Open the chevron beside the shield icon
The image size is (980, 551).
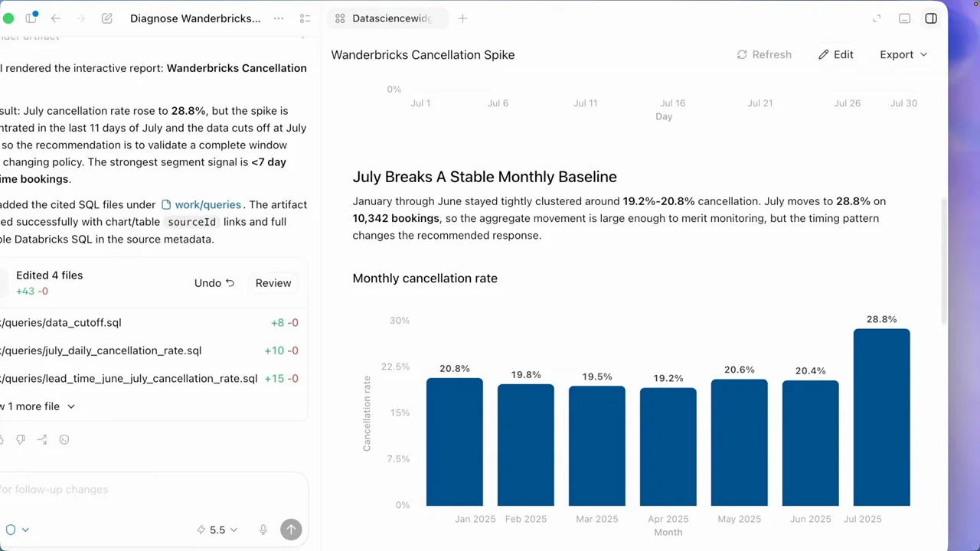click(25, 530)
